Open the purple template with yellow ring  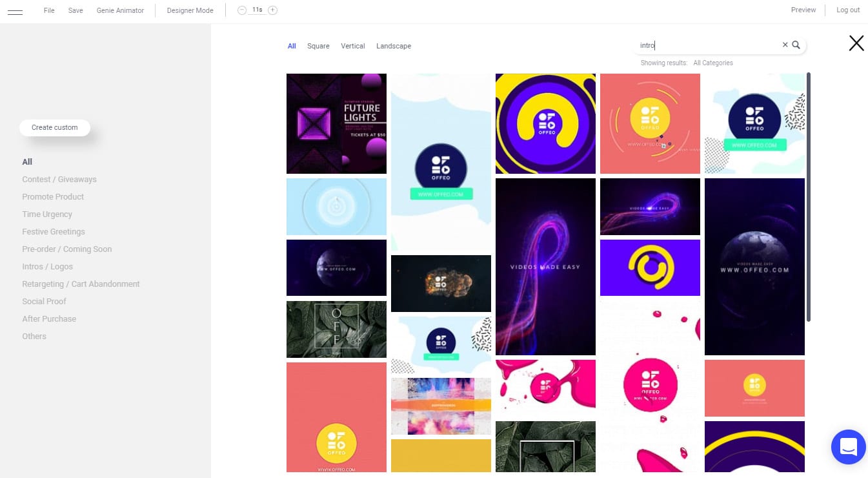pos(650,267)
